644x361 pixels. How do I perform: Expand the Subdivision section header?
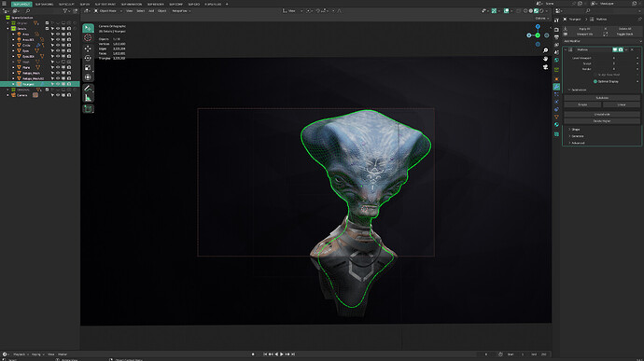pyautogui.click(x=579, y=90)
